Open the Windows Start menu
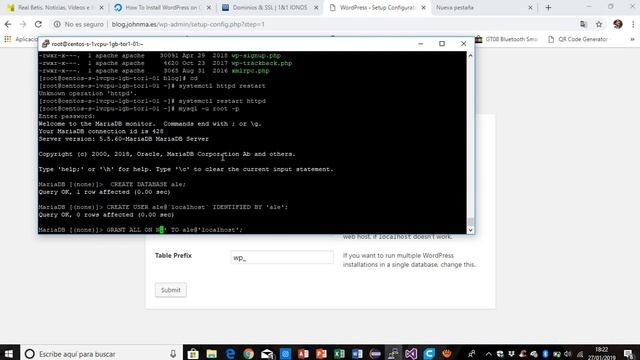Viewport: 640px width, 360px height. pyautogui.click(x=9, y=353)
